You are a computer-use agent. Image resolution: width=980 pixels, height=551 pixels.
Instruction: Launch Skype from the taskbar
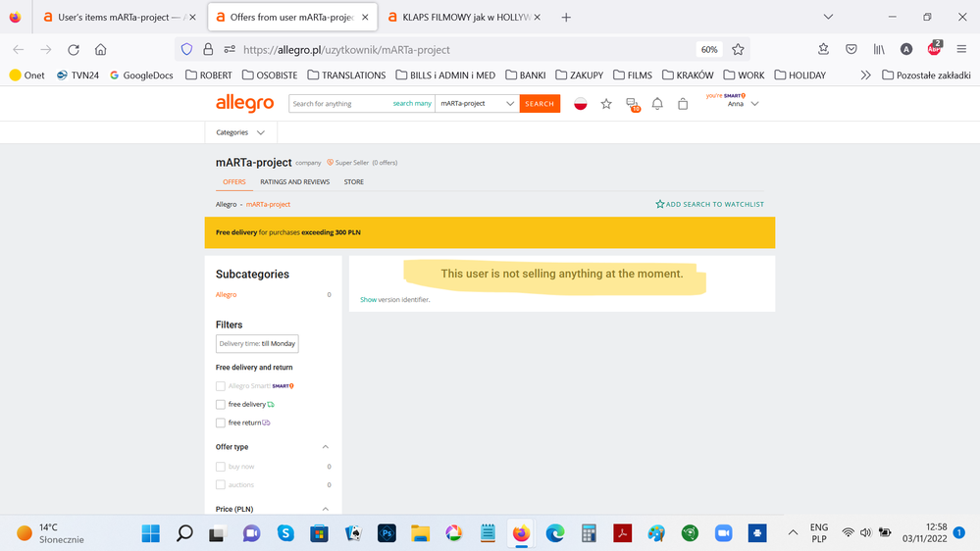click(x=285, y=533)
